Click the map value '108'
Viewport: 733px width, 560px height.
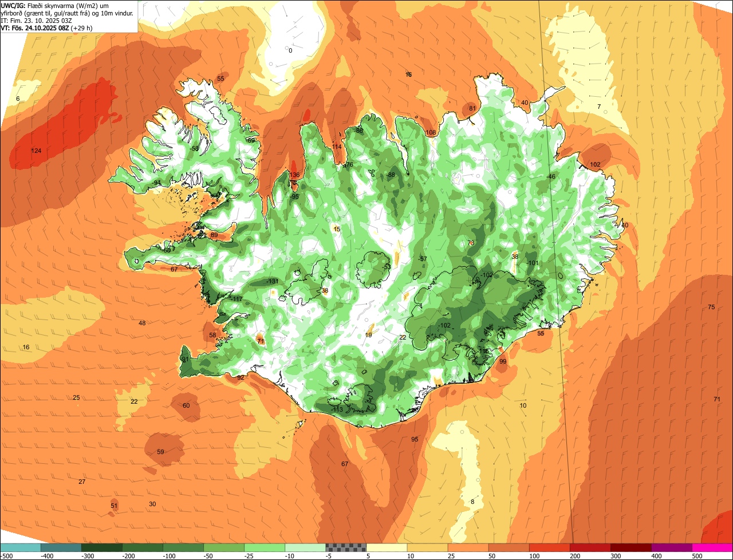point(431,132)
